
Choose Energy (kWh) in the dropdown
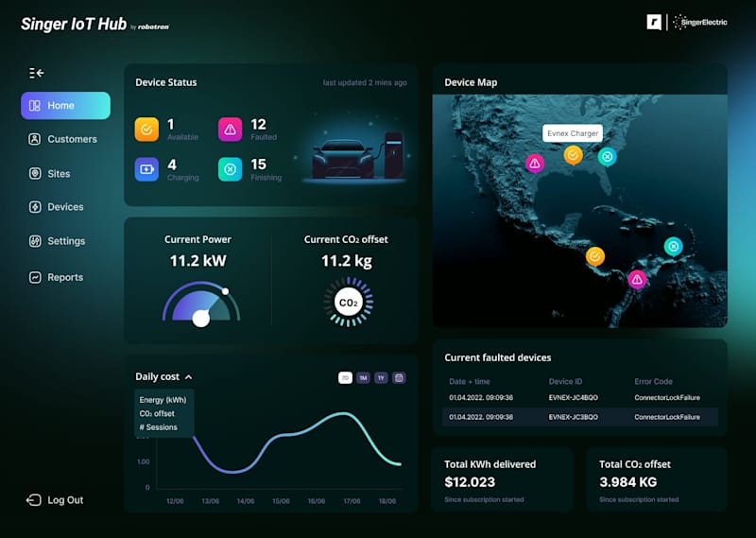coord(163,400)
